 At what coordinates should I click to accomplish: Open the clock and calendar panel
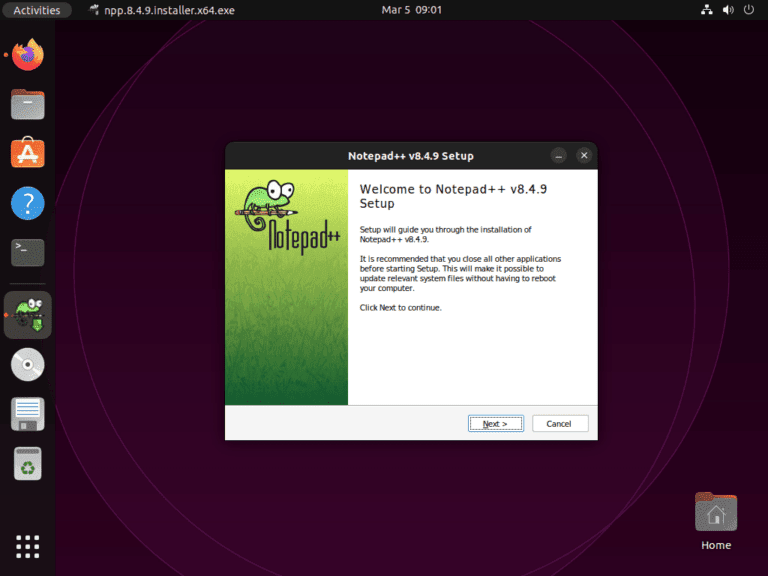pos(411,10)
